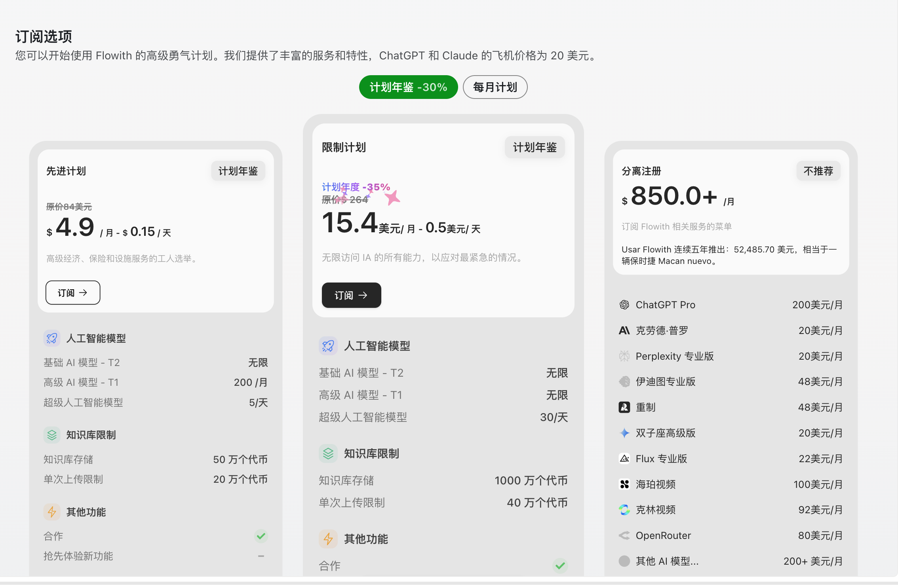898x588 pixels.
Task: Click the dash icon for 抢先体验新功能
Action: click(261, 556)
